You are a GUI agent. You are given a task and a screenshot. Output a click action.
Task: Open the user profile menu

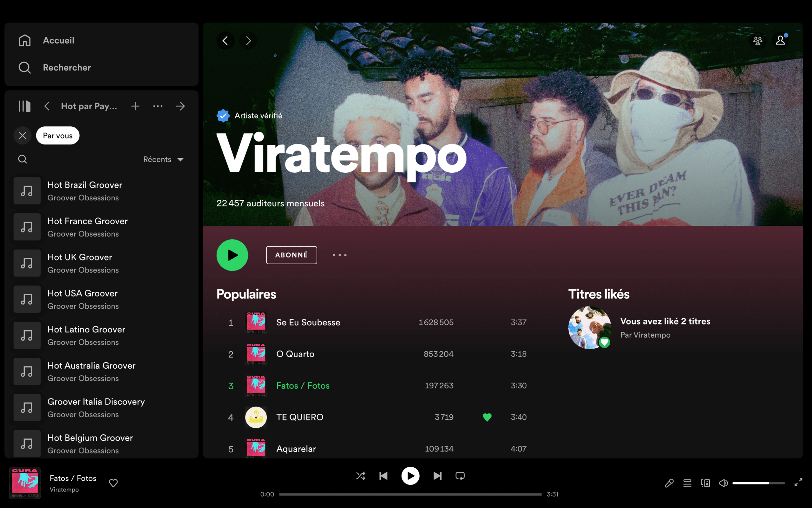coord(781,41)
